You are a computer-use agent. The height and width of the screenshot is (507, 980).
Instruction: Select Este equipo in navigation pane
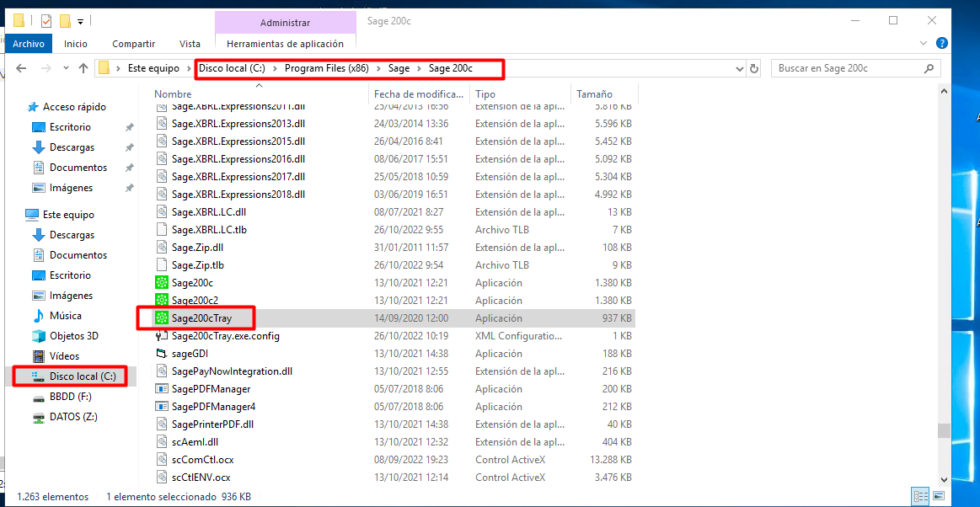(x=68, y=214)
